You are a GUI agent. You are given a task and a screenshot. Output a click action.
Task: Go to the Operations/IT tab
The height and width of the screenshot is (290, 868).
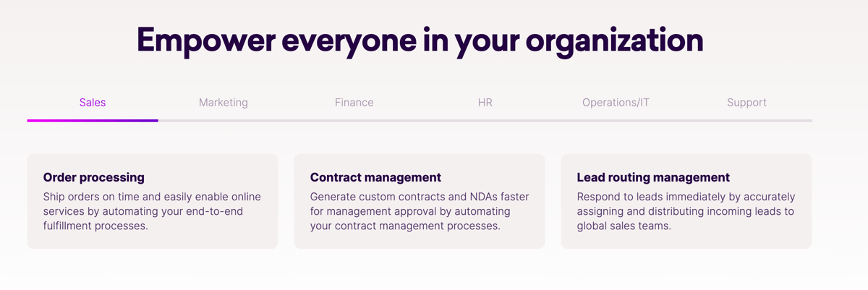(x=616, y=103)
